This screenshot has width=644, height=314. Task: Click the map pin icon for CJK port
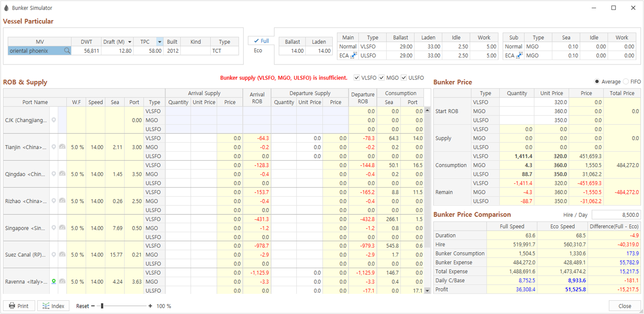(54, 120)
